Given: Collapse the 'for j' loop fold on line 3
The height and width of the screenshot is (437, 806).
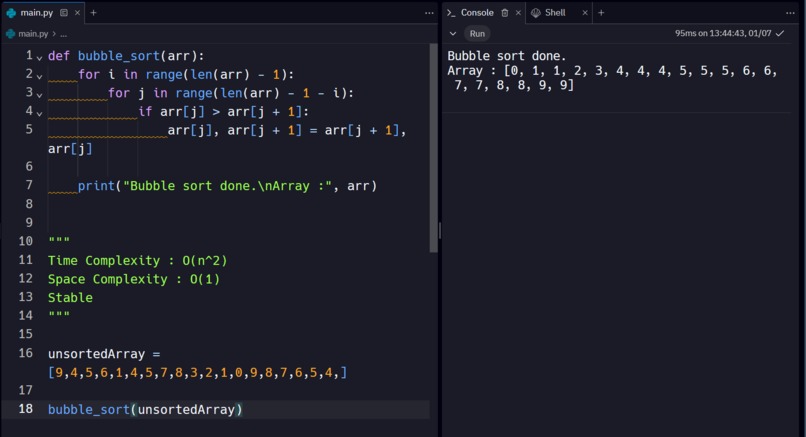Looking at the screenshot, I should click(x=39, y=94).
